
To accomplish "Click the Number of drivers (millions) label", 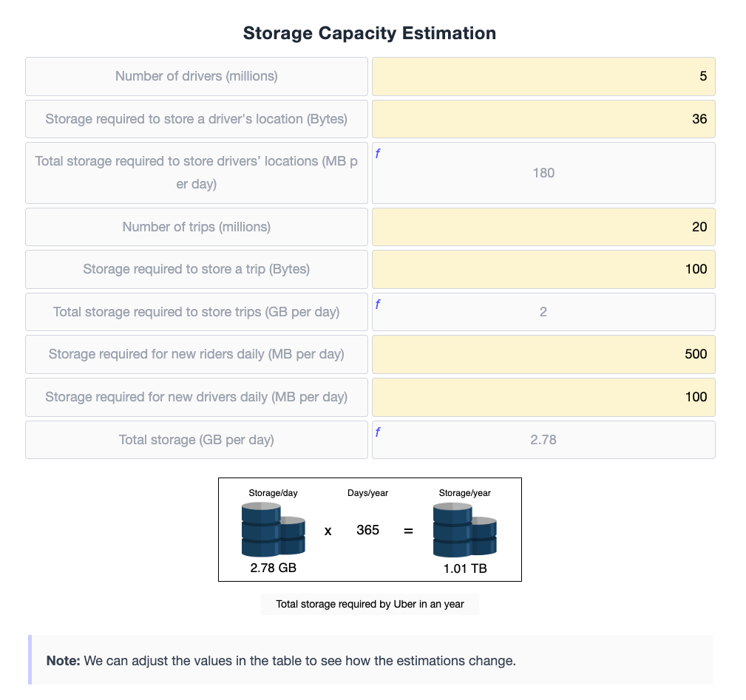I will click(x=197, y=76).
